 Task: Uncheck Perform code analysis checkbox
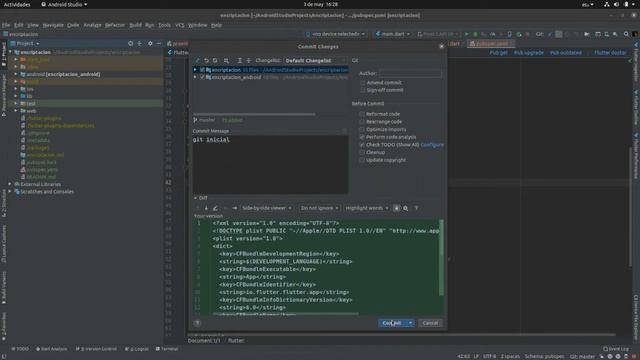362,137
